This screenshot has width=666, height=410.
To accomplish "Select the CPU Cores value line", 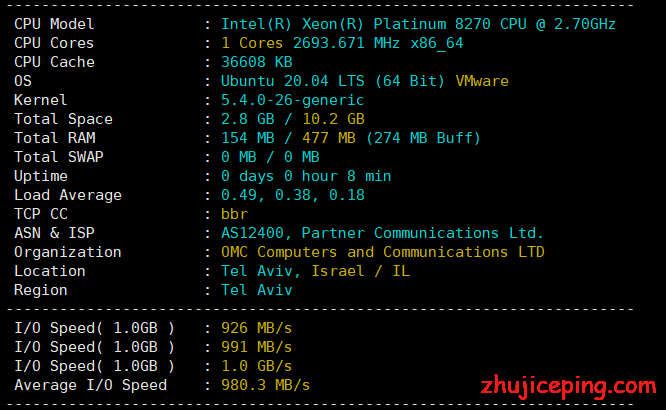I will click(x=342, y=43).
